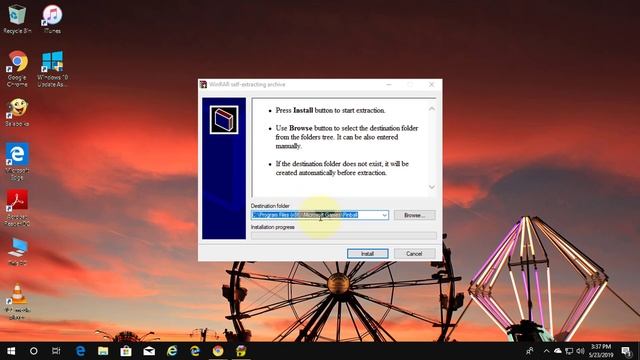Viewport: 640px width, 360px height.
Task: Select the Microsoft Edge desktop shortcut
Action: tap(17, 161)
